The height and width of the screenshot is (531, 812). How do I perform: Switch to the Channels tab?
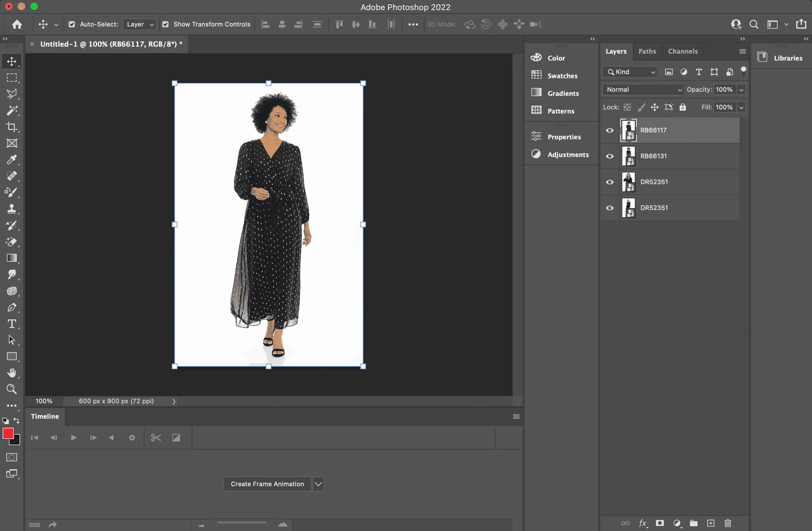[x=682, y=51]
